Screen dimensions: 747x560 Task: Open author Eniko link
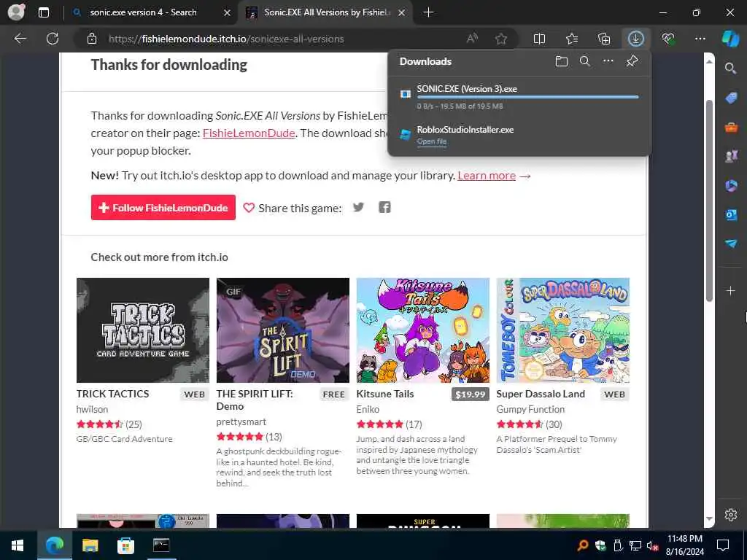[368, 409]
